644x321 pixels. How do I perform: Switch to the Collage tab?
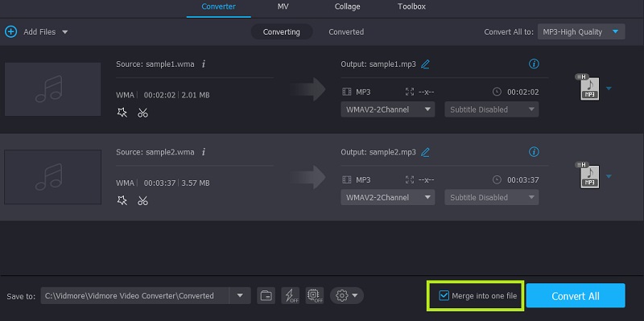(x=348, y=6)
